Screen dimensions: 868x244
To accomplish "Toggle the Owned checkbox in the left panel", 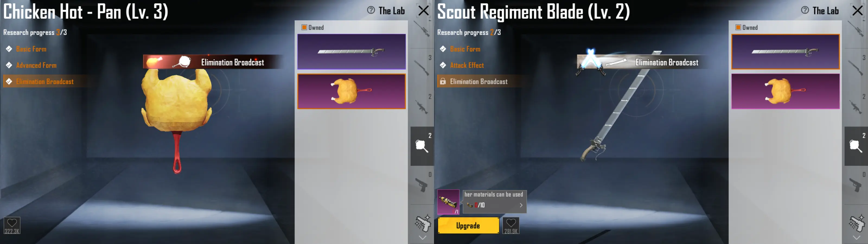I will 304,27.
